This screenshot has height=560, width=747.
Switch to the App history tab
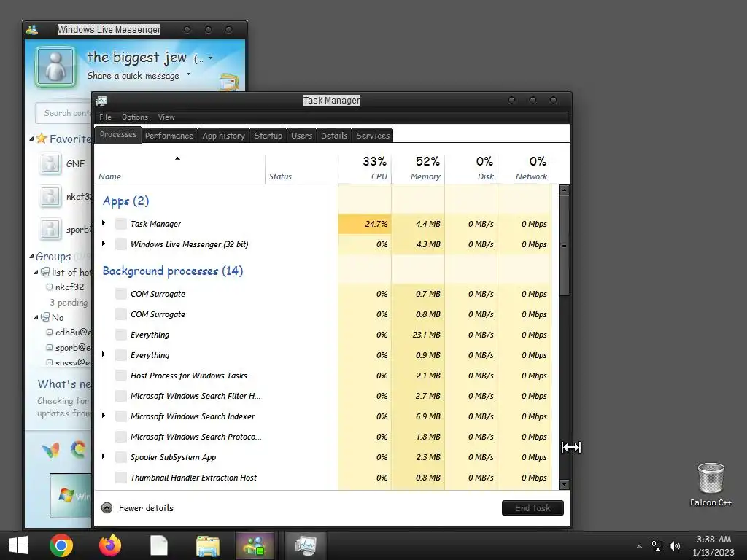pos(223,136)
